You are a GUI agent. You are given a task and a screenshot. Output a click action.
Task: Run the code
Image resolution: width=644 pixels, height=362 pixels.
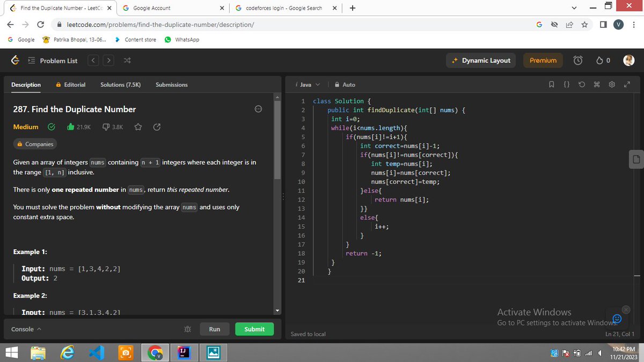pos(215,329)
